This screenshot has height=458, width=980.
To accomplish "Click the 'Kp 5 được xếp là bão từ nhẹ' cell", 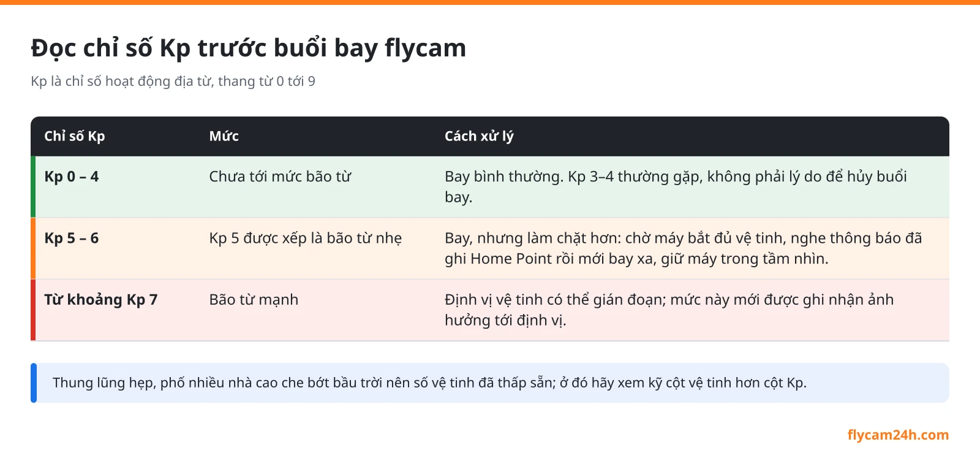I will [x=306, y=238].
